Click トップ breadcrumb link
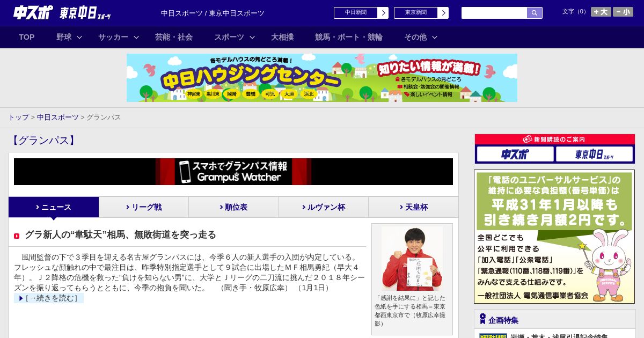Viewport: 644px width, 338px height. click(18, 117)
